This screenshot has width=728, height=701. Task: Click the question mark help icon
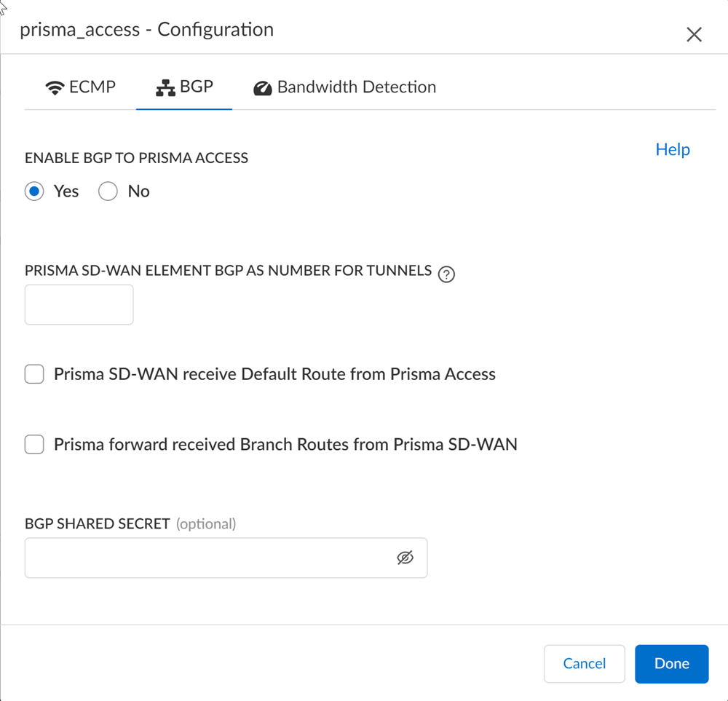pyautogui.click(x=447, y=274)
